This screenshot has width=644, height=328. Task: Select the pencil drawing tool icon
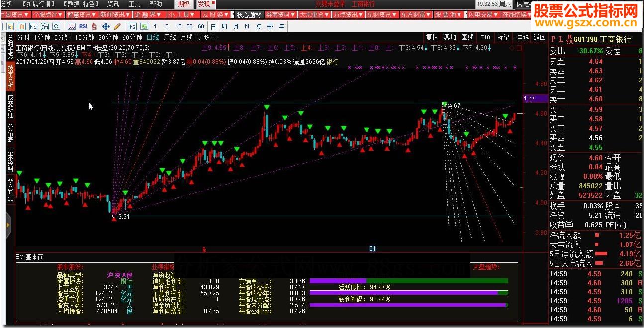117,26
